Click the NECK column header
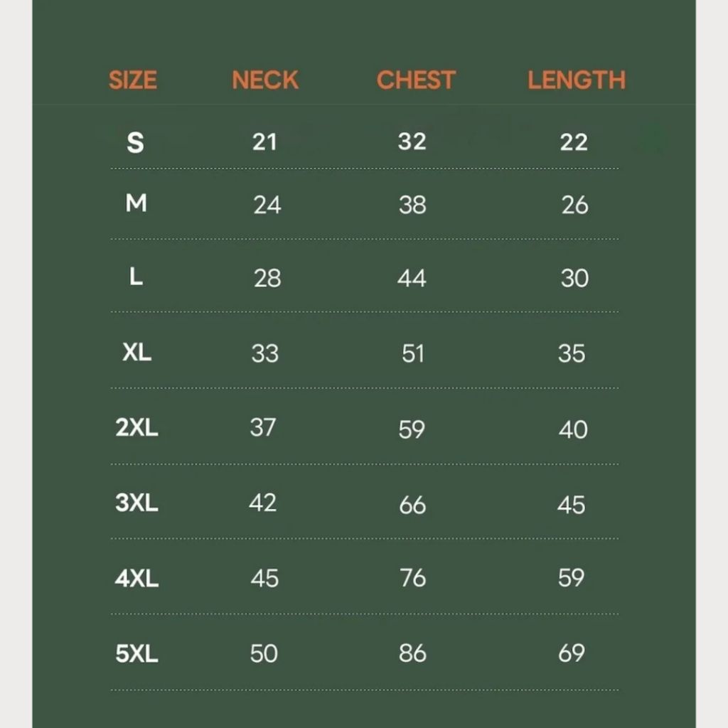Image resolution: width=728 pixels, height=728 pixels. [x=265, y=80]
